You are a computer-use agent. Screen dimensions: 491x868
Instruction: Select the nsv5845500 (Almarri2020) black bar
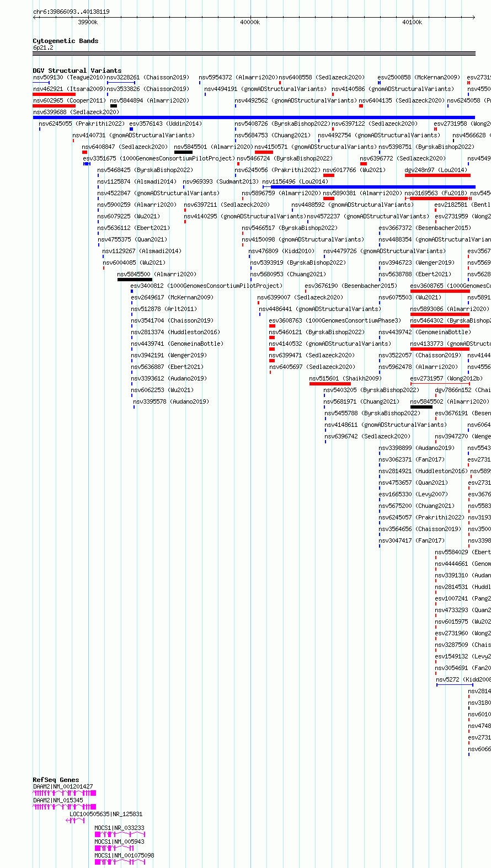tap(135, 280)
